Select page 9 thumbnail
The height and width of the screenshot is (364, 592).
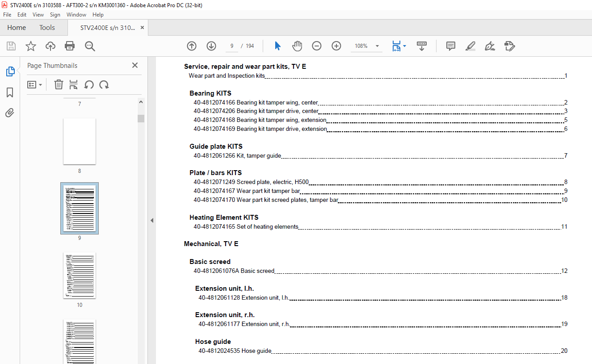coord(80,208)
